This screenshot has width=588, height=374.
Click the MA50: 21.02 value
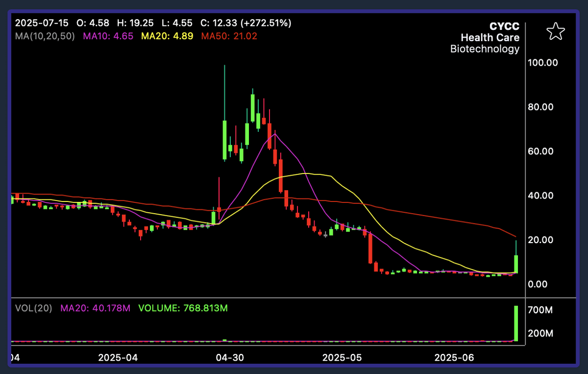click(x=229, y=36)
